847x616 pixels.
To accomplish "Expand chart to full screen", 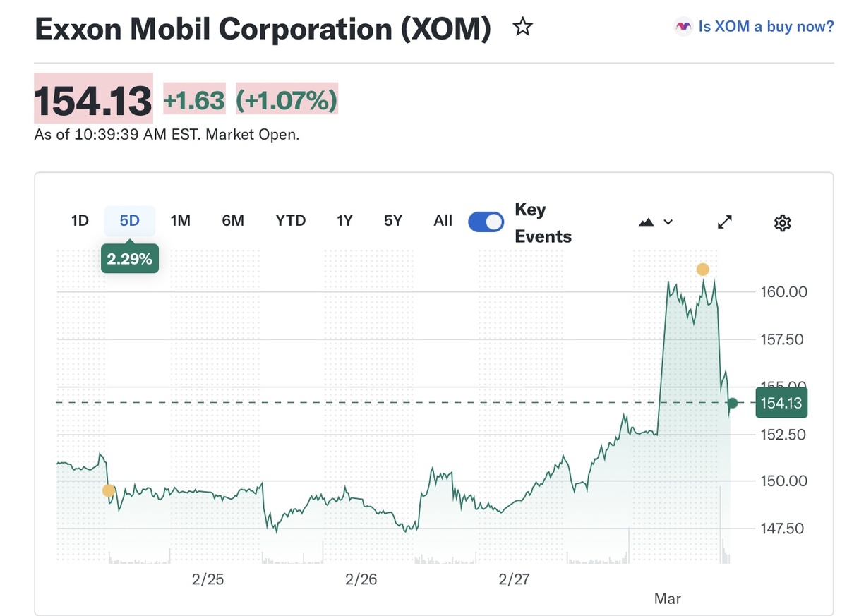I will (x=724, y=222).
